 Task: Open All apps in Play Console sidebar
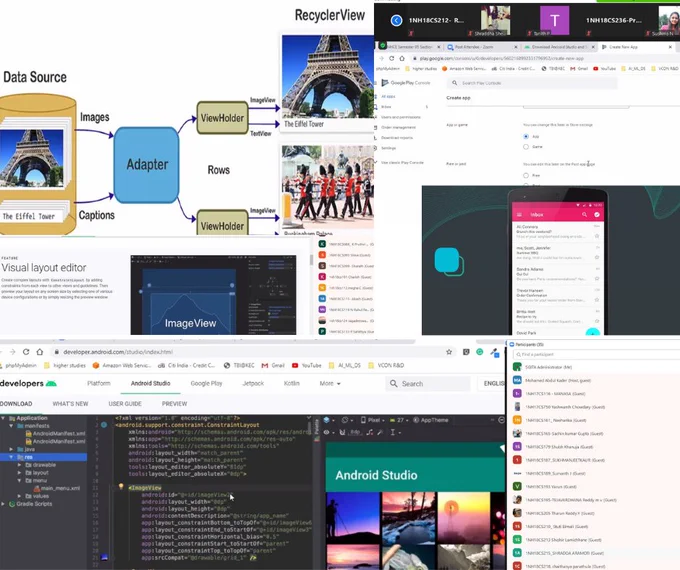388,96
